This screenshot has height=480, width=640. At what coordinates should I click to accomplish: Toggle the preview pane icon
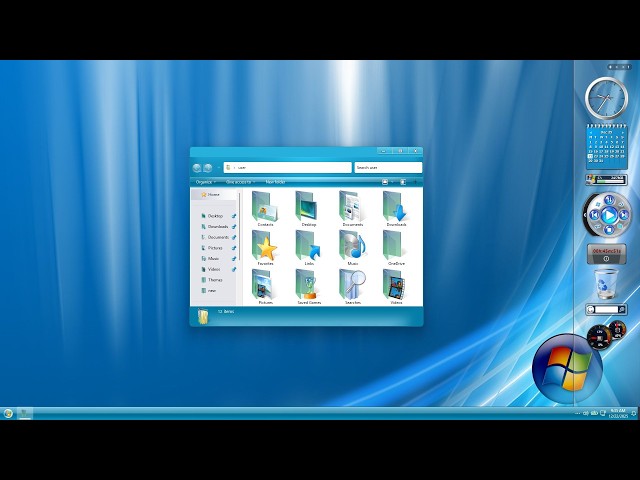click(x=403, y=182)
